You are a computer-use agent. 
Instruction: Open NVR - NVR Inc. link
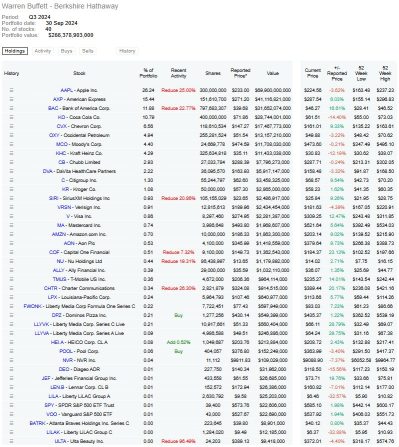point(79,360)
